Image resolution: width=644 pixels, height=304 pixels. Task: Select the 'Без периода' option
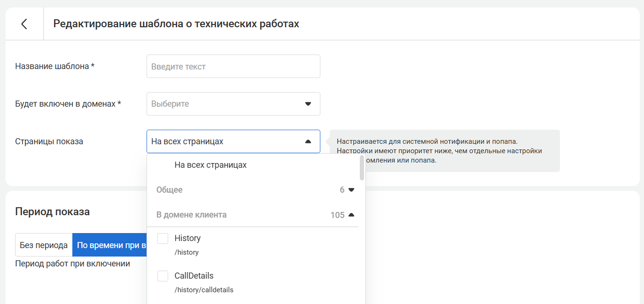coord(44,245)
